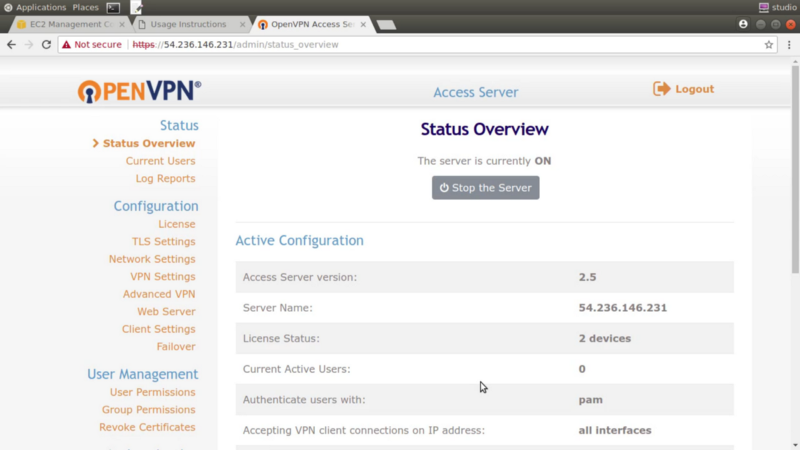Screen dimensions: 800x450
Task: Open a new browser tab
Action: pos(386,24)
